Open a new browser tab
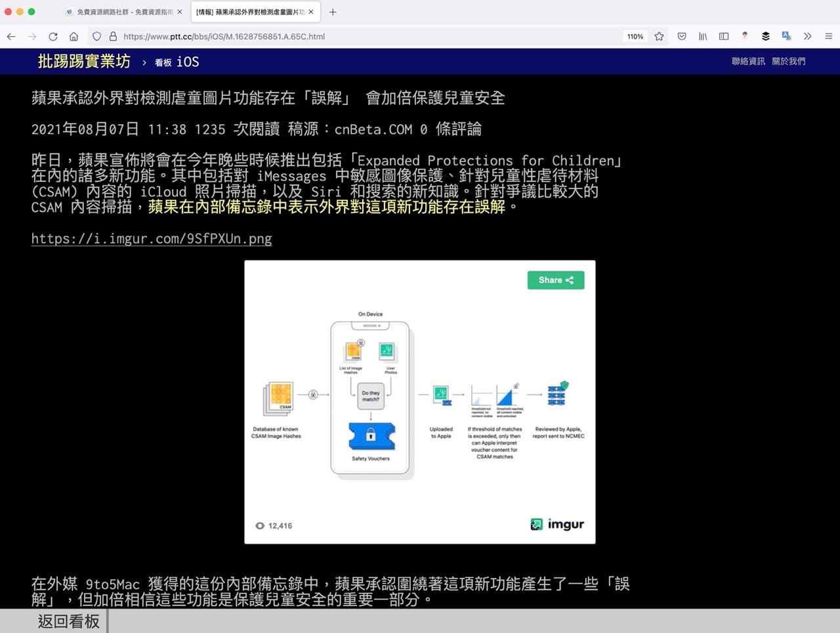The image size is (840, 633). coord(333,12)
